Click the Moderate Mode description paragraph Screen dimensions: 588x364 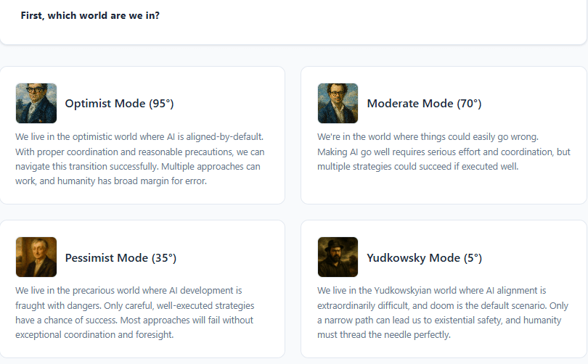[443, 152]
